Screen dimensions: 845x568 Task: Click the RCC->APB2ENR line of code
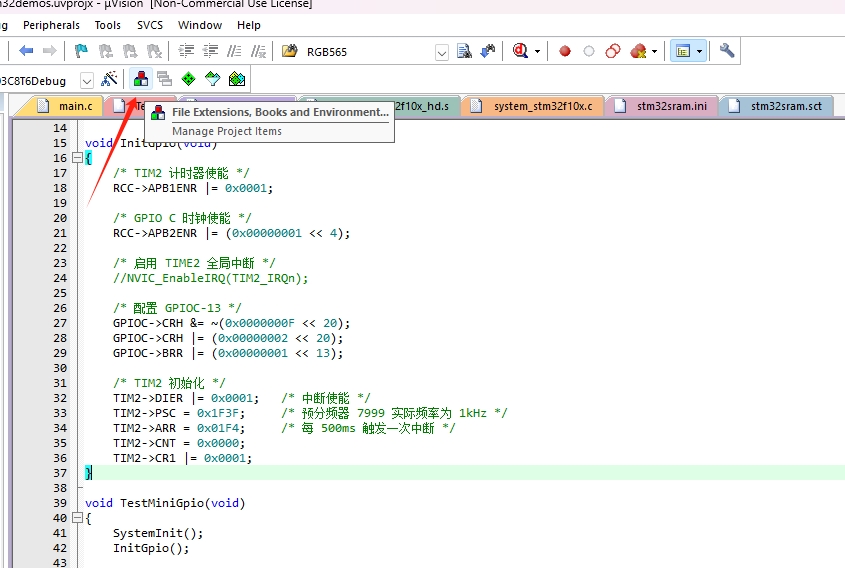pyautogui.click(x=231, y=233)
